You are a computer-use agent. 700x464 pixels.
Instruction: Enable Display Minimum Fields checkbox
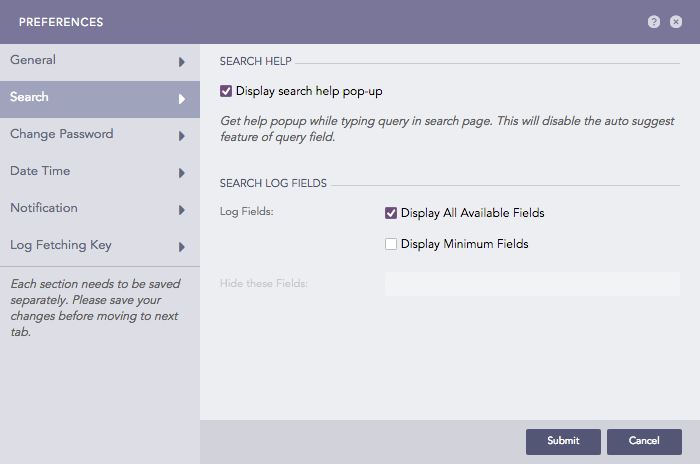pyautogui.click(x=391, y=244)
